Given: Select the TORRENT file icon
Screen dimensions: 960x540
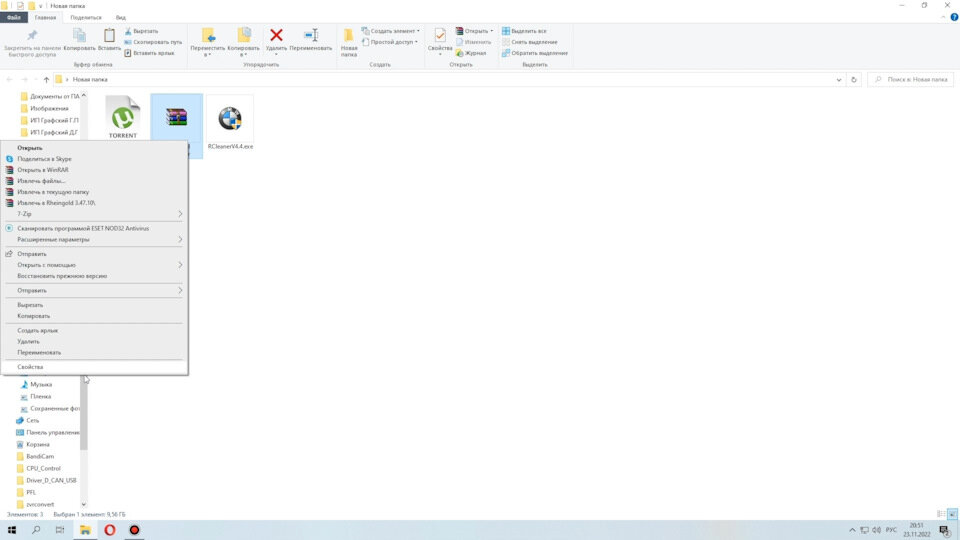Looking at the screenshot, I should click(123, 117).
